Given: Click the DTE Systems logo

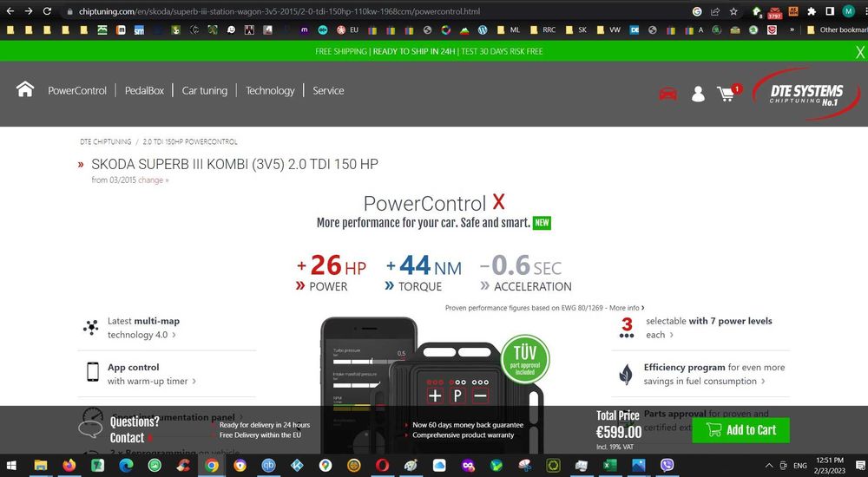Looking at the screenshot, I should tap(806, 94).
